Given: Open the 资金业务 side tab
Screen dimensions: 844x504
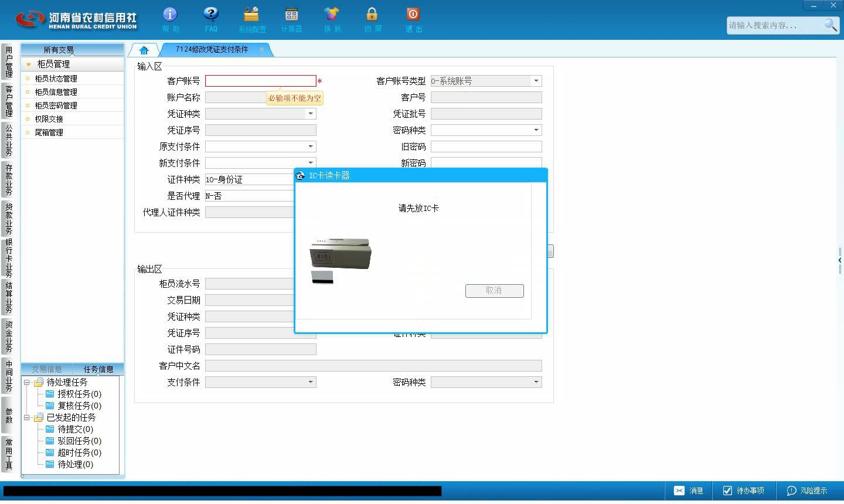Looking at the screenshot, I should tap(9, 336).
